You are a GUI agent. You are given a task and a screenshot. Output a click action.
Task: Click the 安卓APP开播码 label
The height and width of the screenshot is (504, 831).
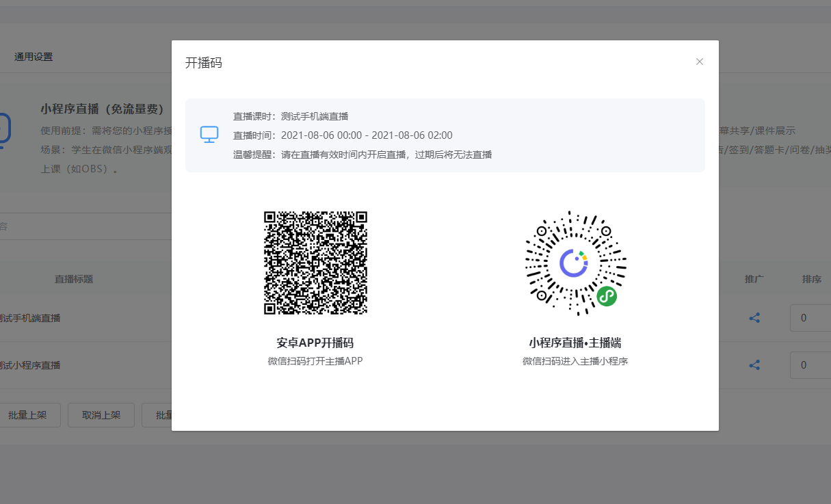pos(315,343)
